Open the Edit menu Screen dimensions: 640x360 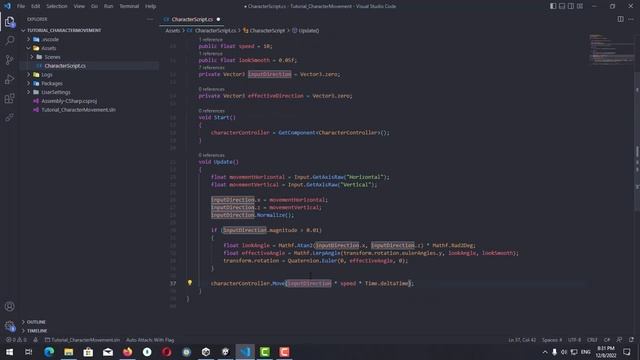click(x=36, y=6)
